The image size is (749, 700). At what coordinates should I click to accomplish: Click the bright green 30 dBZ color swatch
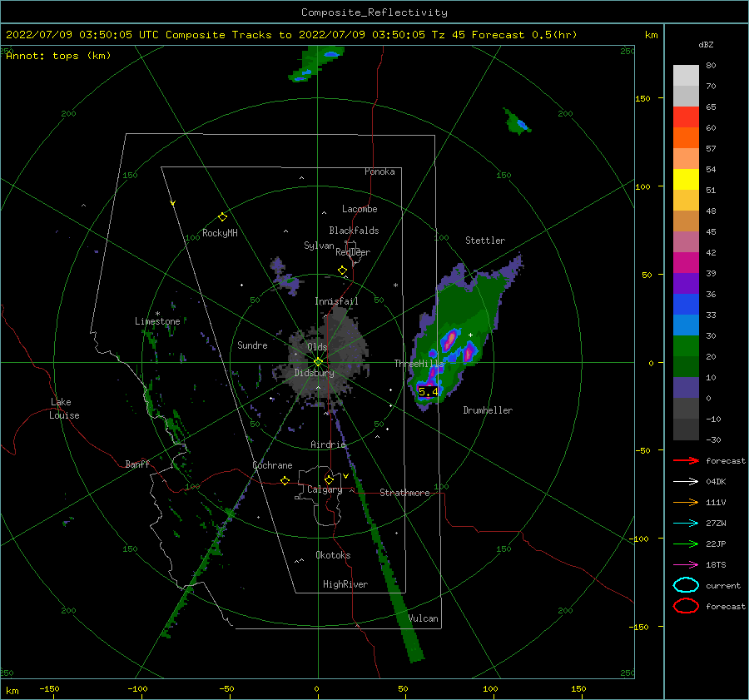click(686, 345)
